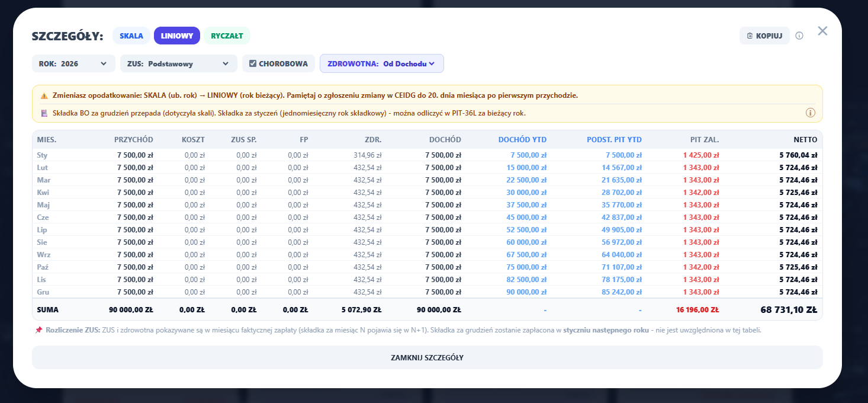This screenshot has height=403, width=868.
Task: Click the PIT ZAL. column header
Action: [705, 140]
